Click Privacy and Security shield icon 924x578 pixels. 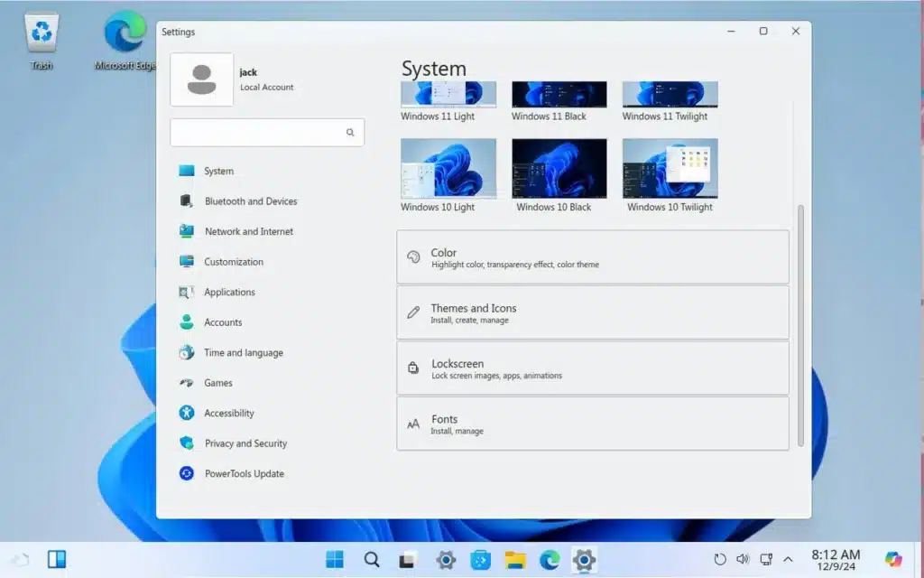186,443
